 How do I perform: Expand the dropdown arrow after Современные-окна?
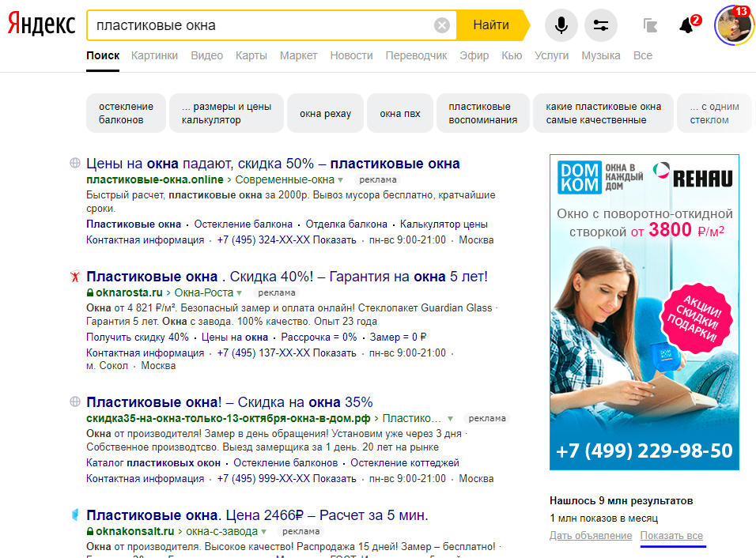coord(340,180)
